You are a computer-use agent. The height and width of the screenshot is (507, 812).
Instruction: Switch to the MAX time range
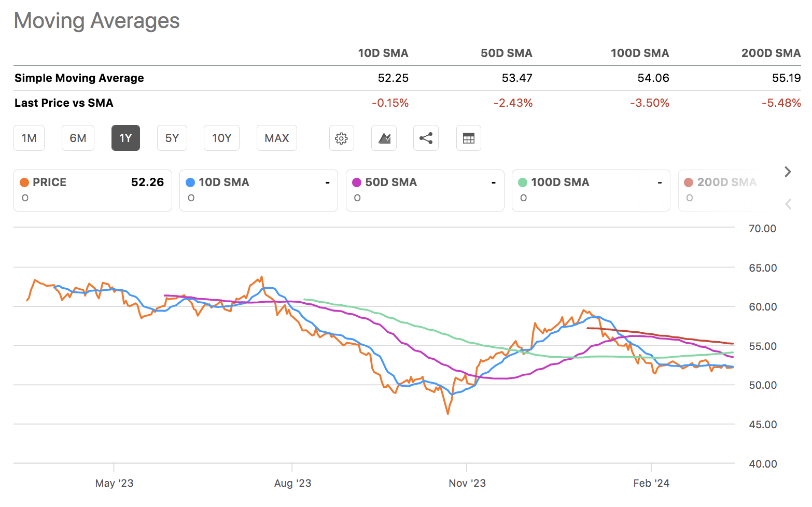click(x=276, y=138)
